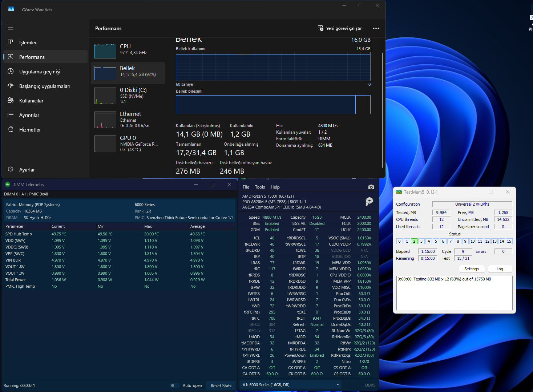This screenshot has width=533, height=392.
Task: Click Settings button in TestMem5
Action: [472, 269]
